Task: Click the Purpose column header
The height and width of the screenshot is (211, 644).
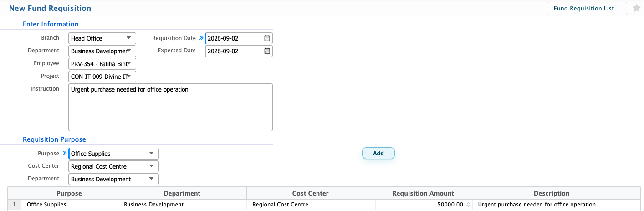Action: [69, 193]
